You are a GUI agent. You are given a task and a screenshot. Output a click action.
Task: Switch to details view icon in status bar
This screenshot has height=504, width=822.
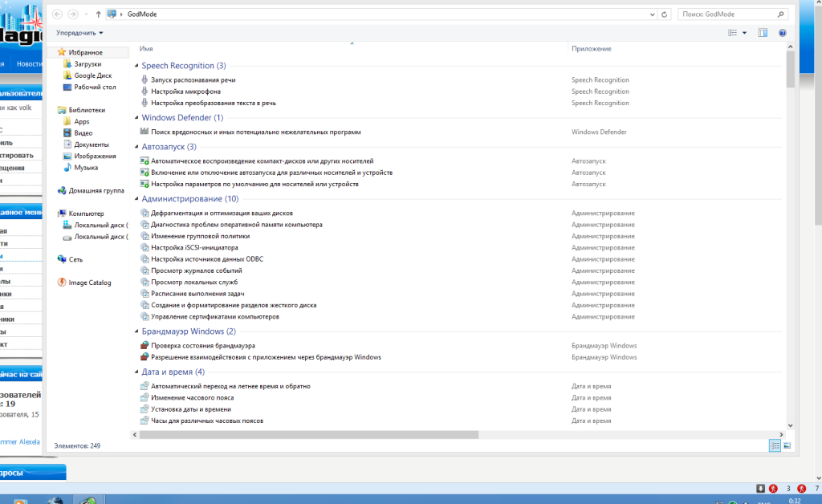[775, 445]
